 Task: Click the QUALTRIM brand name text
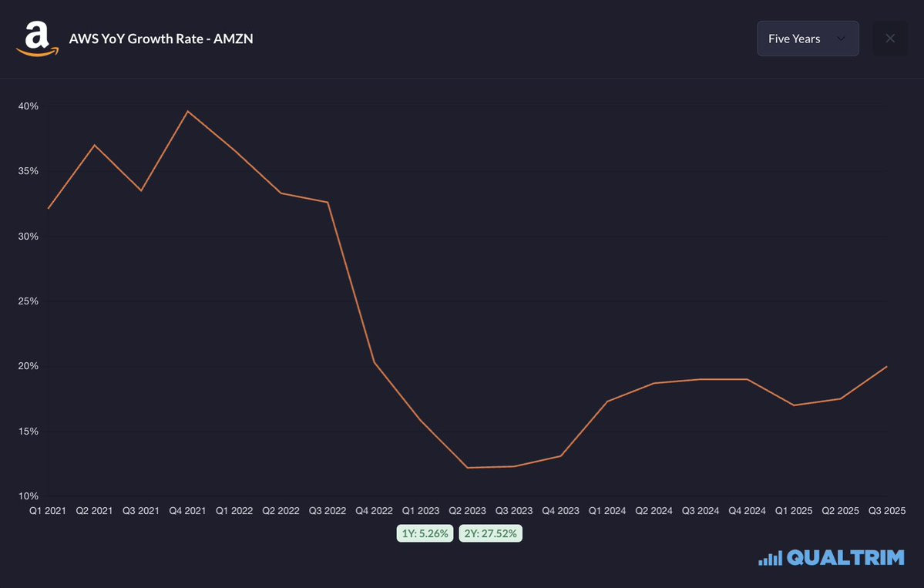click(x=845, y=557)
